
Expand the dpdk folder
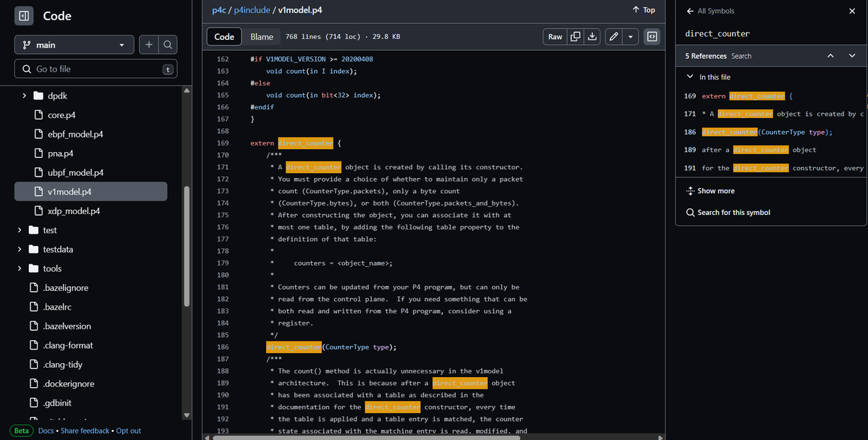(x=24, y=96)
